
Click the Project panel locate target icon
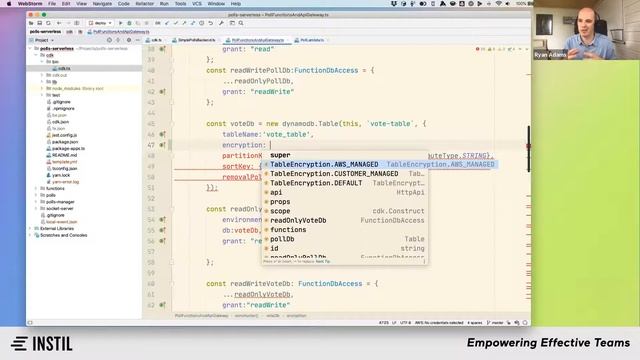(x=109, y=40)
